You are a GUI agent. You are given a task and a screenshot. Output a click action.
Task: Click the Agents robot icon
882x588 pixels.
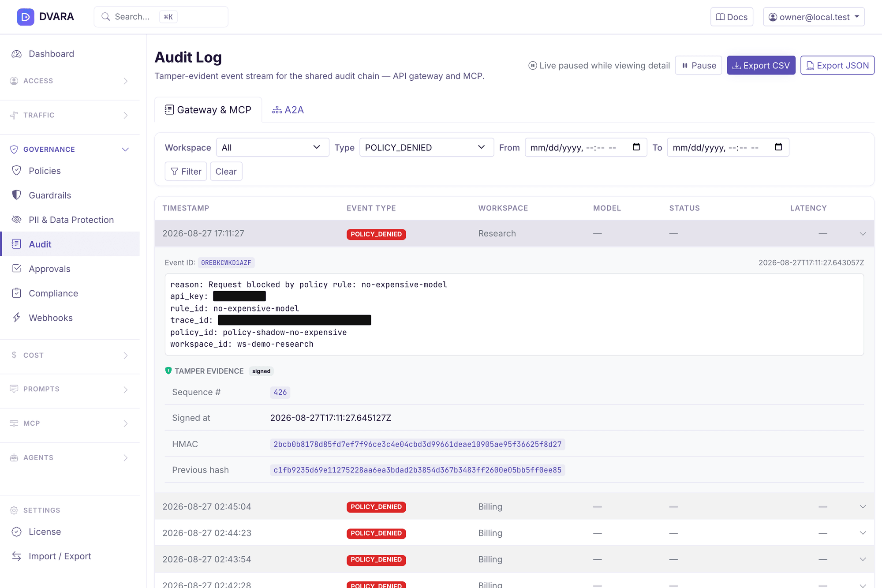(x=14, y=458)
